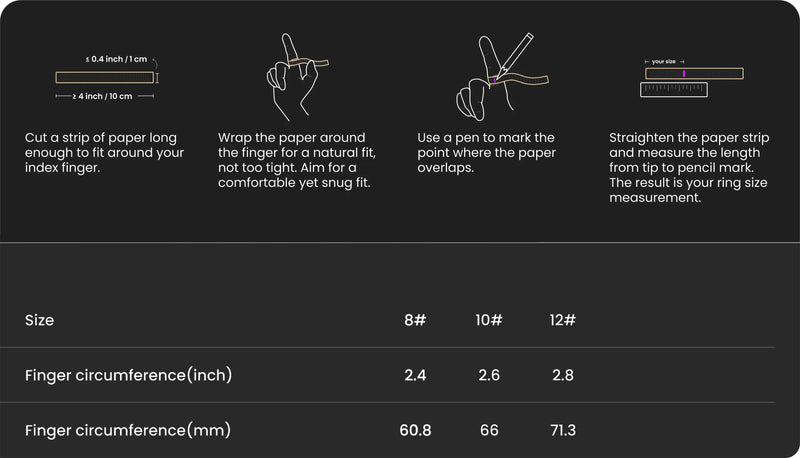Click the "Finger circumference(mm)" row label
This screenshot has height=458, width=800.
[x=128, y=430]
